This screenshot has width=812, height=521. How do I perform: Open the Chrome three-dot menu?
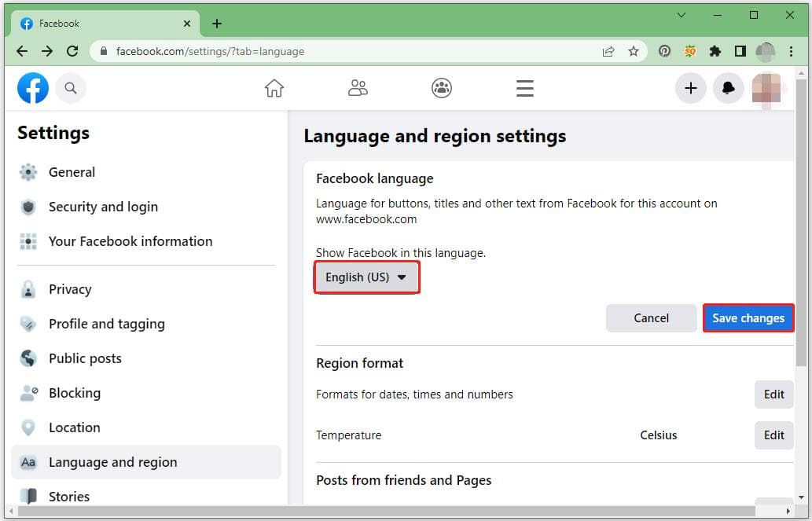(x=791, y=51)
